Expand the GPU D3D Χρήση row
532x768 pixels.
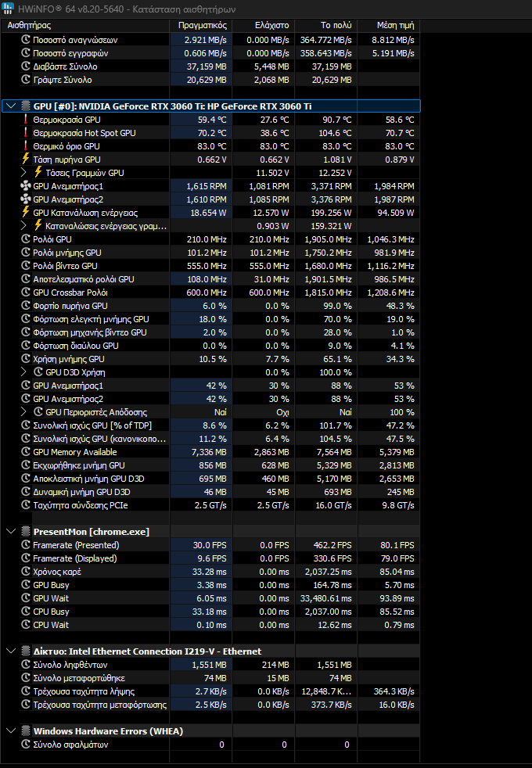click(x=23, y=371)
